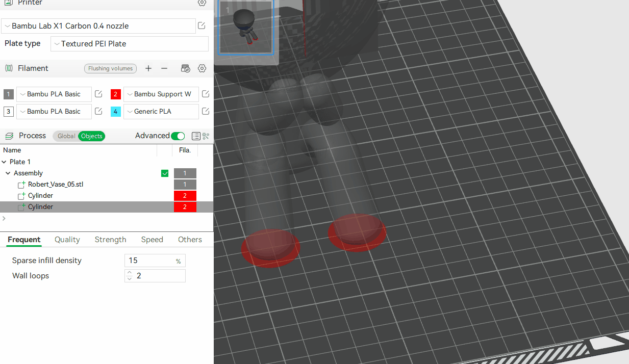Image resolution: width=629 pixels, height=364 pixels.
Task: Open the Generic PLA filament dropdown
Action: [x=161, y=111]
